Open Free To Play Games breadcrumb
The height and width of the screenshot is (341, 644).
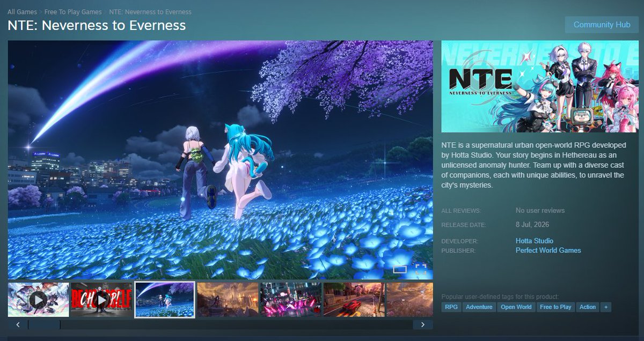tap(72, 12)
